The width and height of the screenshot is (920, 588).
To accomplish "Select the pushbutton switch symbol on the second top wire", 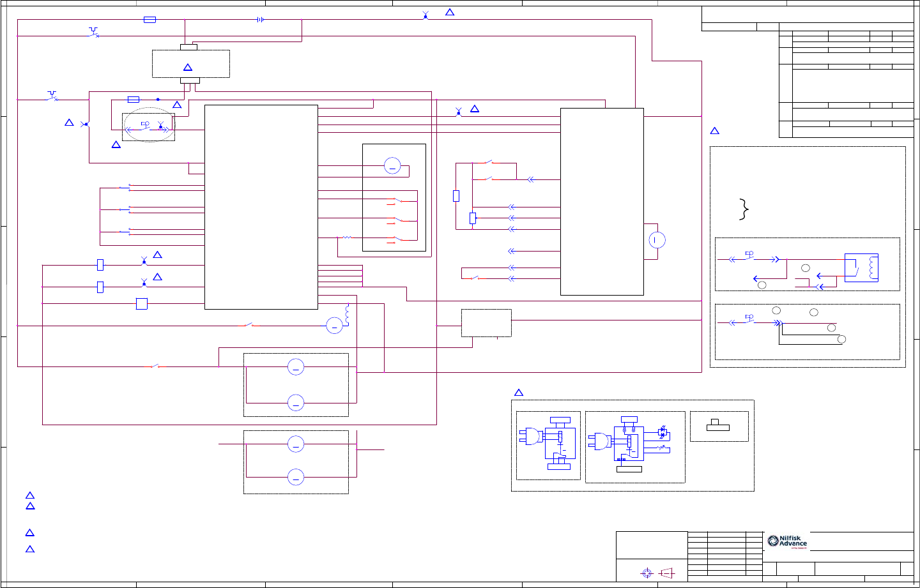I will [x=94, y=32].
